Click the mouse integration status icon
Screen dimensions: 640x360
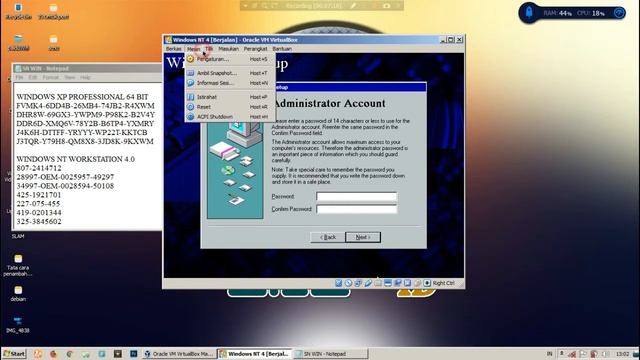417,283
